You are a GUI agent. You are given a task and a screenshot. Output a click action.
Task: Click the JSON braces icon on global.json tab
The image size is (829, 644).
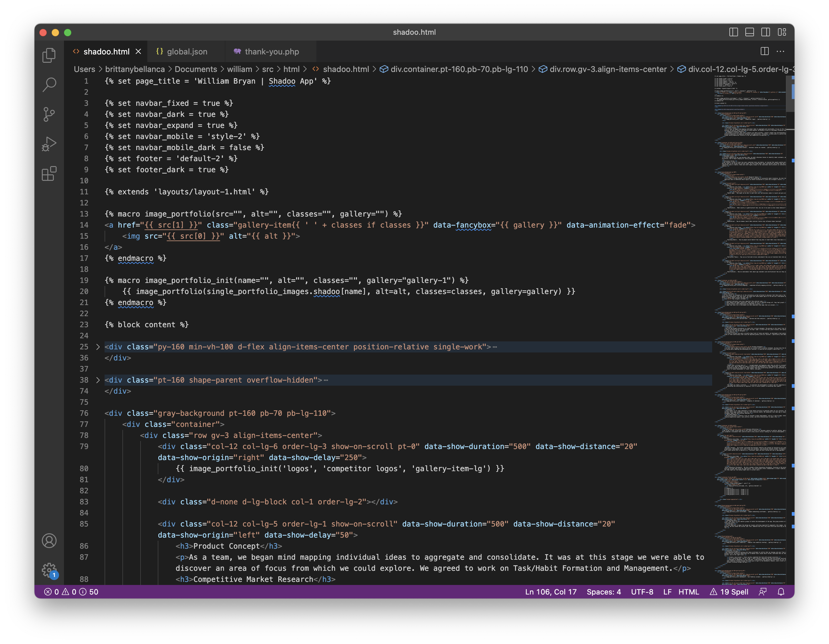pos(159,51)
